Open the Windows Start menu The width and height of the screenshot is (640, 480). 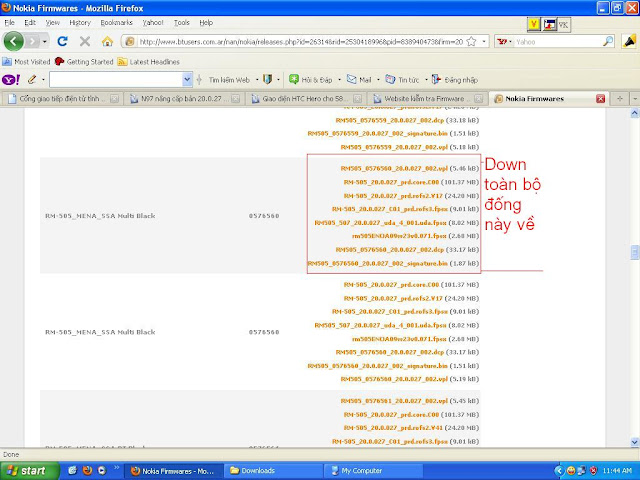(x=30, y=471)
